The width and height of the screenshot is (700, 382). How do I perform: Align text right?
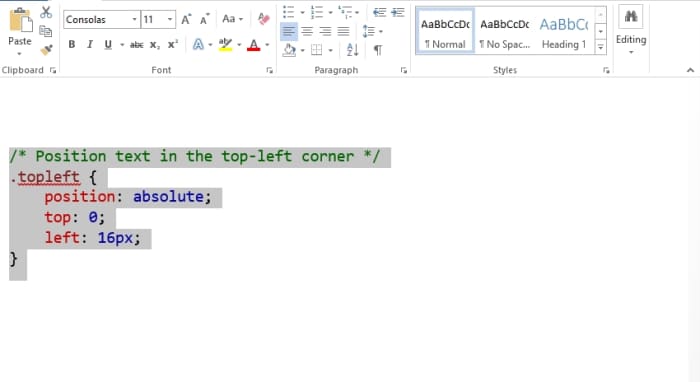[x=325, y=31]
